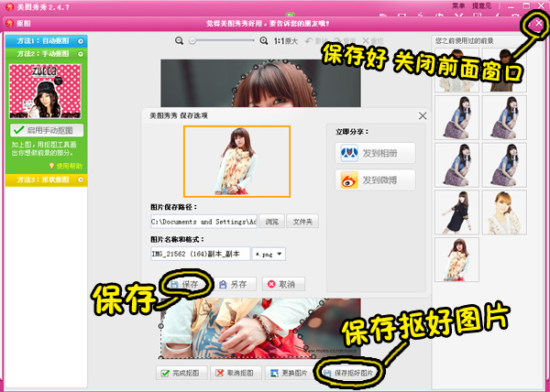Click the 浏览 browse button for save path
Image resolution: width=550 pixels, height=392 pixels.
click(271, 222)
